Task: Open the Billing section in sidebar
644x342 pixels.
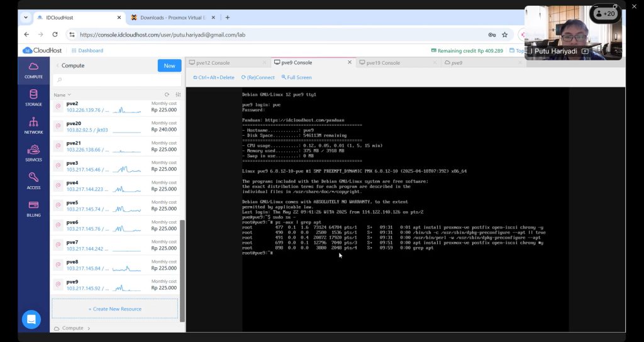Action: 33,209
